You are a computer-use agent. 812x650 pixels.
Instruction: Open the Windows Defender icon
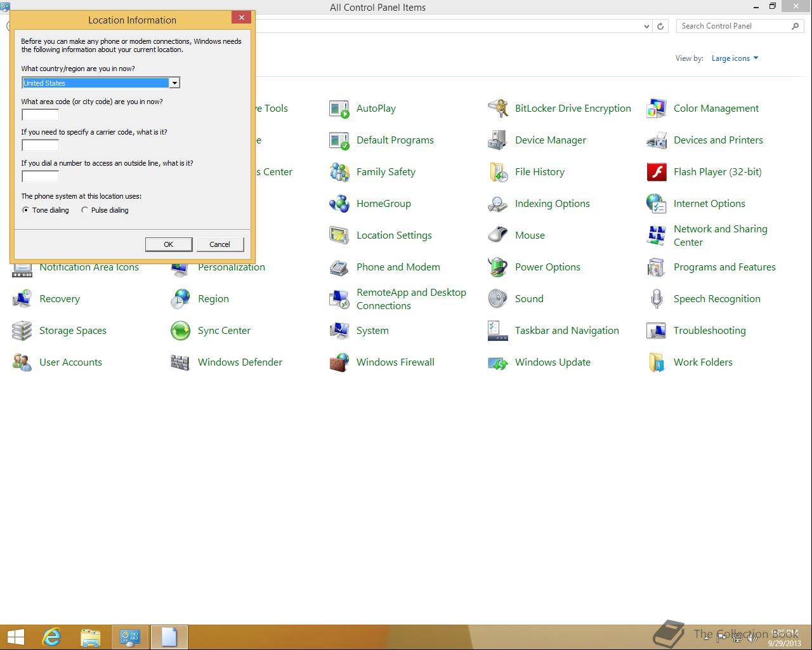[x=181, y=362]
